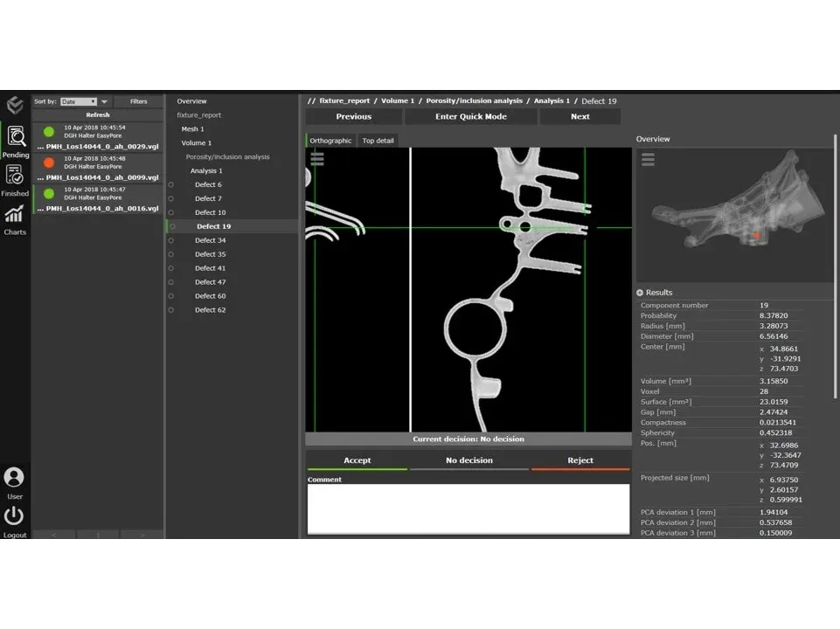The height and width of the screenshot is (629, 840).
Task: Select the radio circle beside Defect 34
Action: click(x=171, y=240)
